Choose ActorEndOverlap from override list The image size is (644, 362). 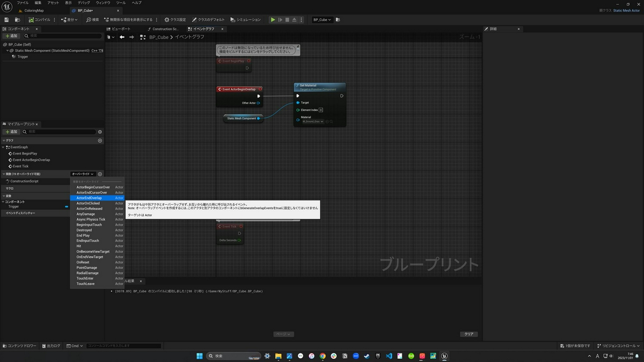point(97,198)
